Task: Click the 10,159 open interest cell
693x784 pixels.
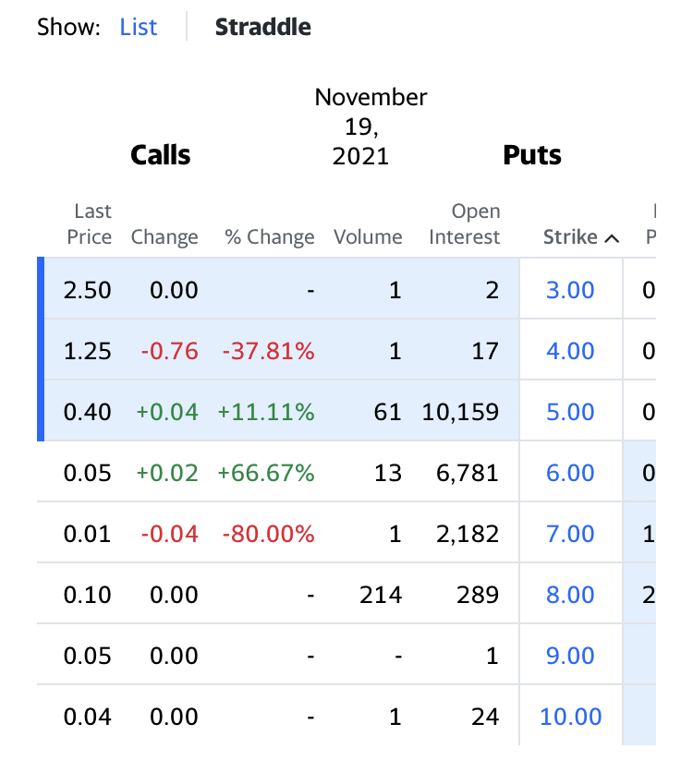Action: click(460, 412)
